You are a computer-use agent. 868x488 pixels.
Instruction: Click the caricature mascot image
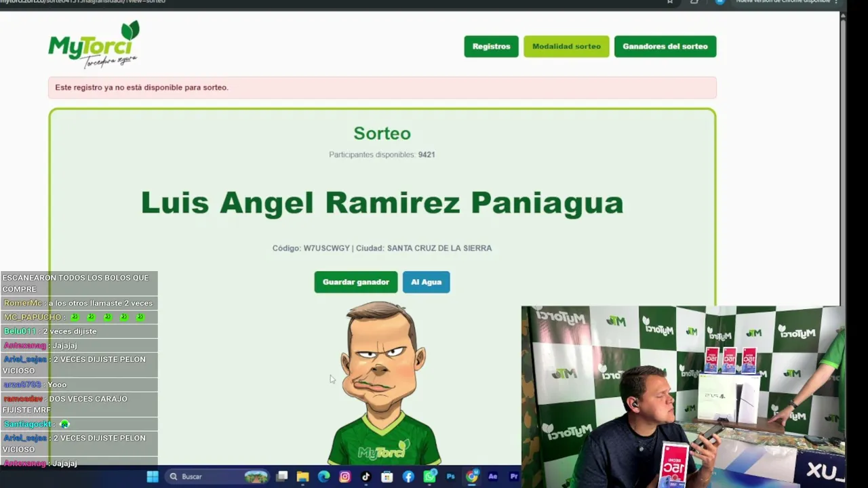click(x=384, y=384)
